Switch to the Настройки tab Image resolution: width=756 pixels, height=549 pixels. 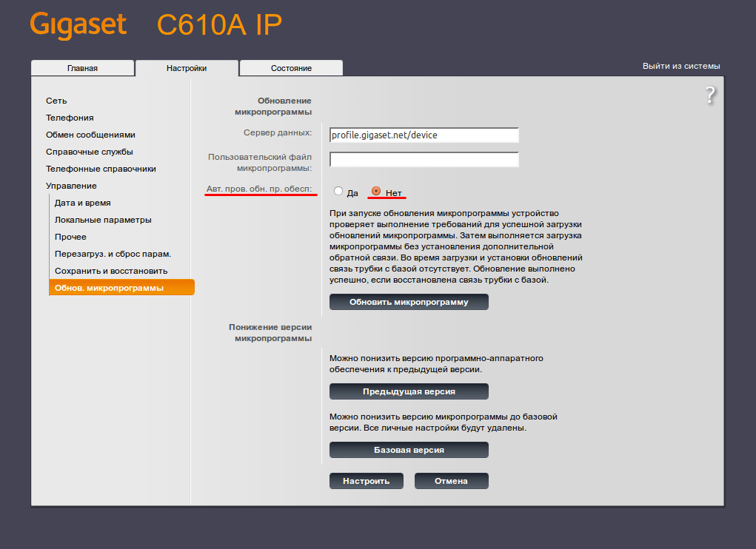click(x=187, y=68)
